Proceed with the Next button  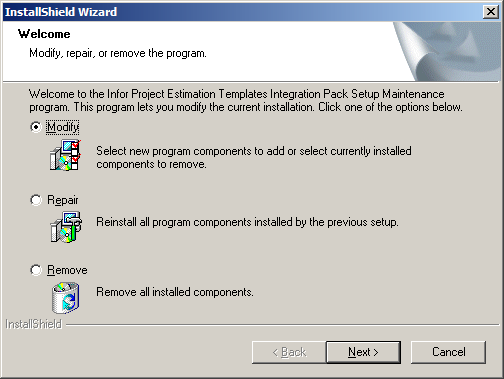pyautogui.click(x=363, y=352)
